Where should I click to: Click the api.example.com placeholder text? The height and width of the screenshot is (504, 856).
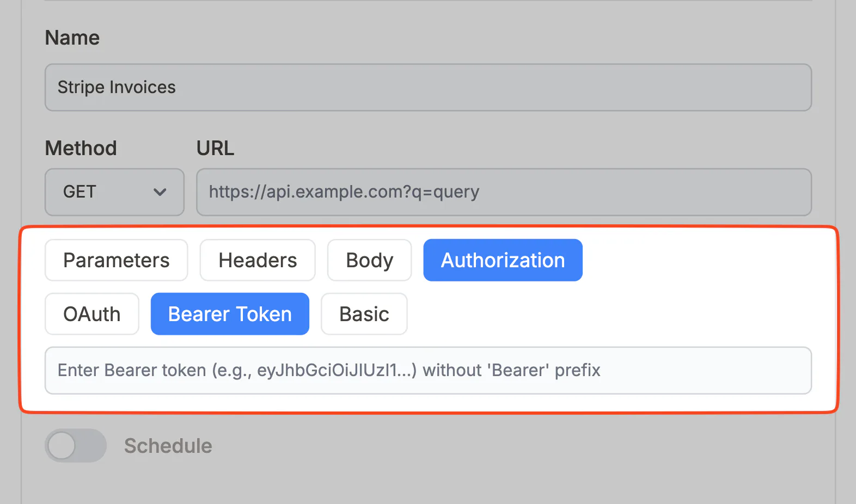[x=344, y=192]
